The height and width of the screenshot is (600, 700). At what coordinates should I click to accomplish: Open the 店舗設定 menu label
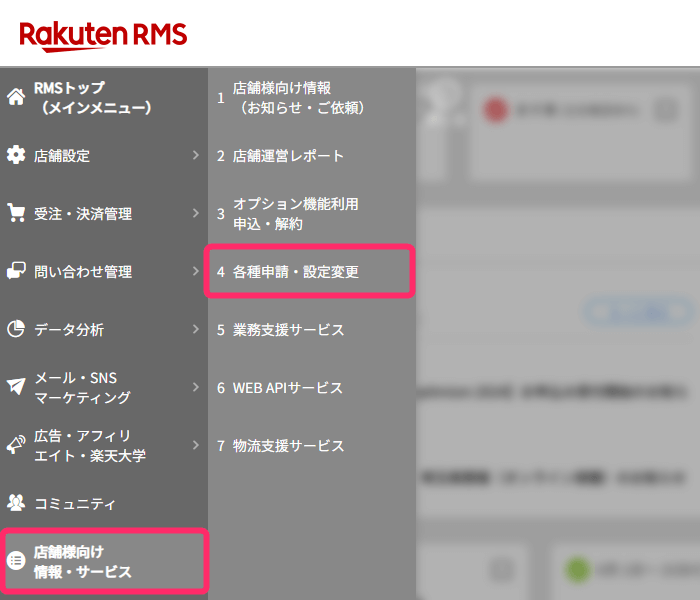(x=62, y=156)
